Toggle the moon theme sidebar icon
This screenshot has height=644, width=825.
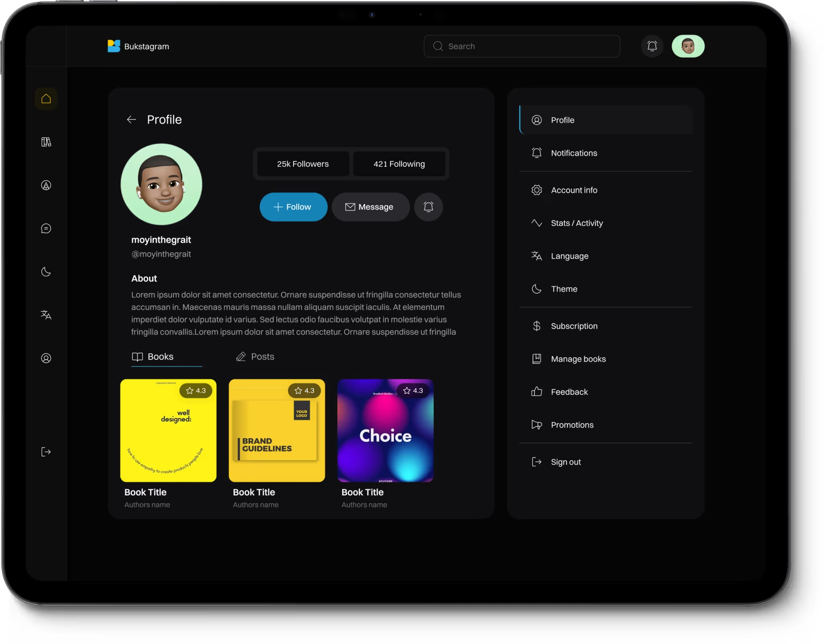coord(46,272)
